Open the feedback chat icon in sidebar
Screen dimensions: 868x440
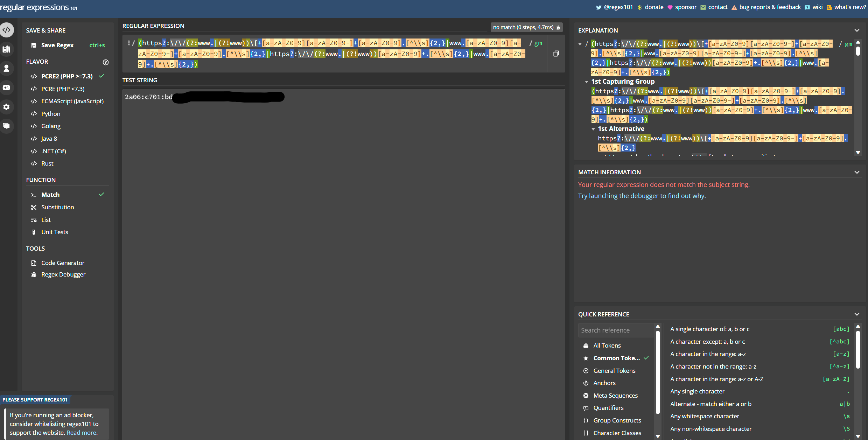7,126
